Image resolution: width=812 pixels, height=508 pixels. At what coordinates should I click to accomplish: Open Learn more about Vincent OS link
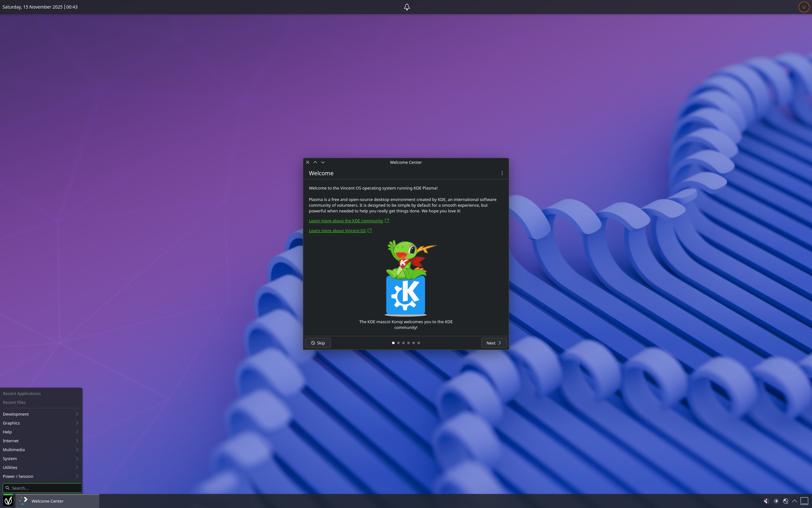click(x=340, y=231)
